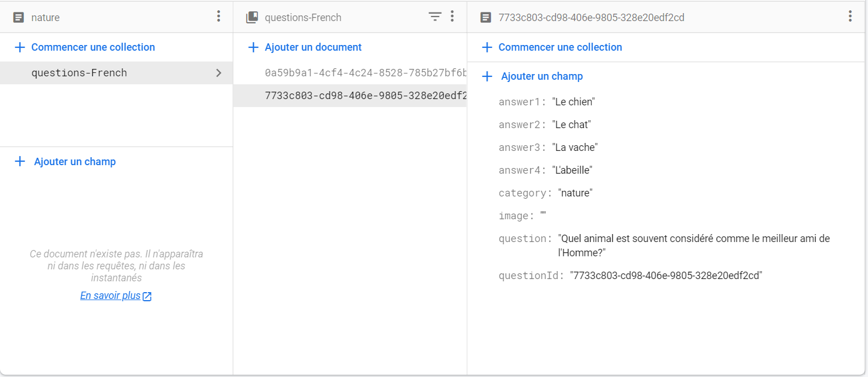Click the value "Le chat"
This screenshot has width=868, height=377.
click(x=572, y=125)
